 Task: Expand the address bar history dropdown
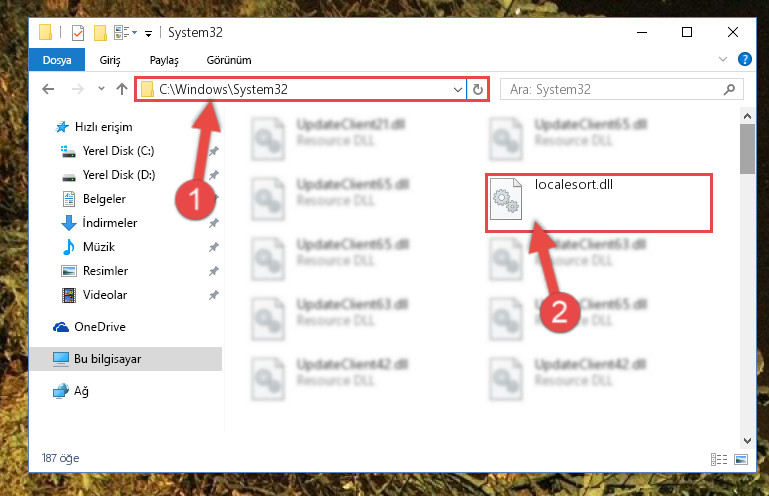457,90
